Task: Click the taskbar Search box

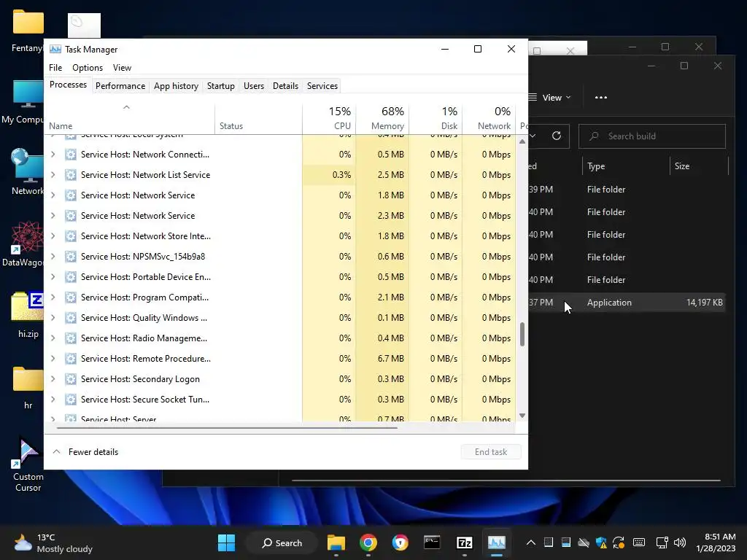Action: pyautogui.click(x=282, y=542)
